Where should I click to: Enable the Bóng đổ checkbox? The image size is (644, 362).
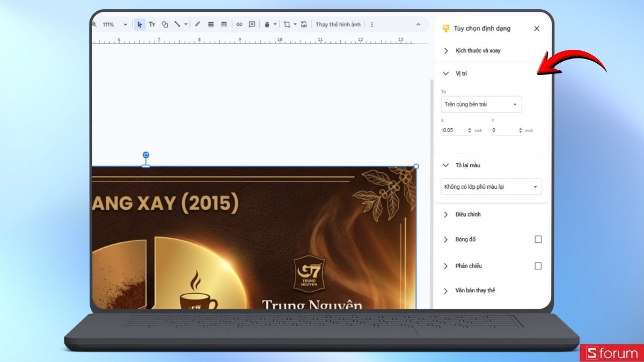538,239
